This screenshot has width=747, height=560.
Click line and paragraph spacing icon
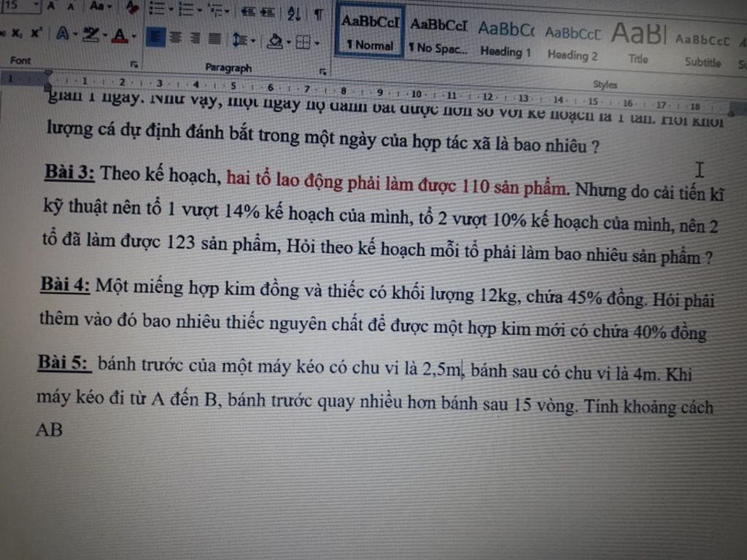[239, 39]
